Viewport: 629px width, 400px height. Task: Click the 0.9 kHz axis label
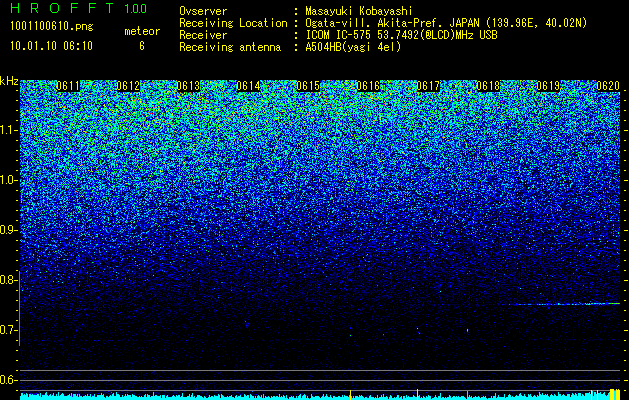click(x=8, y=230)
